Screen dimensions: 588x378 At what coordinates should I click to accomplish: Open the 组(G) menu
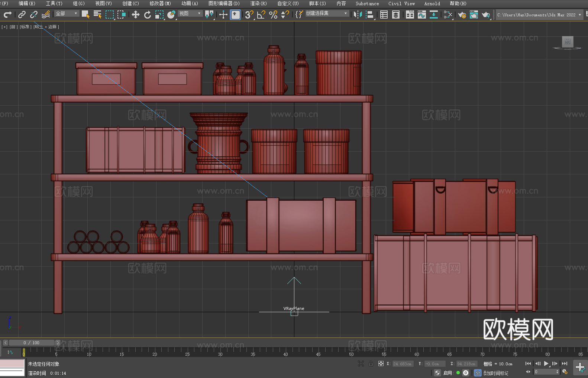click(79, 3)
